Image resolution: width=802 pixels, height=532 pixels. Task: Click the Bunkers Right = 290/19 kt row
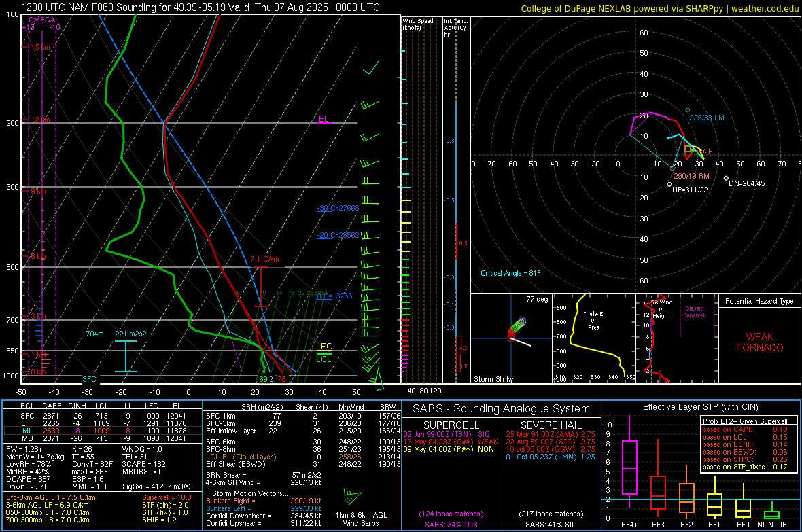(x=264, y=501)
